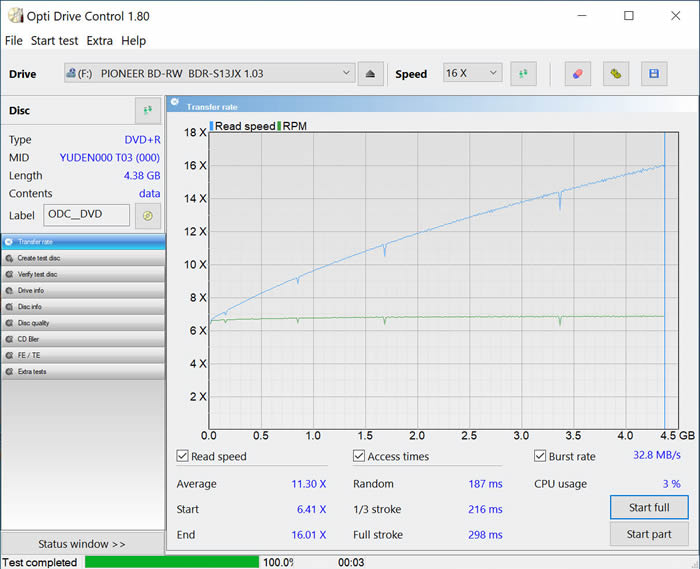The height and width of the screenshot is (569, 700).
Task: Click the refresh speed icon beside 16 X
Action: [x=523, y=74]
